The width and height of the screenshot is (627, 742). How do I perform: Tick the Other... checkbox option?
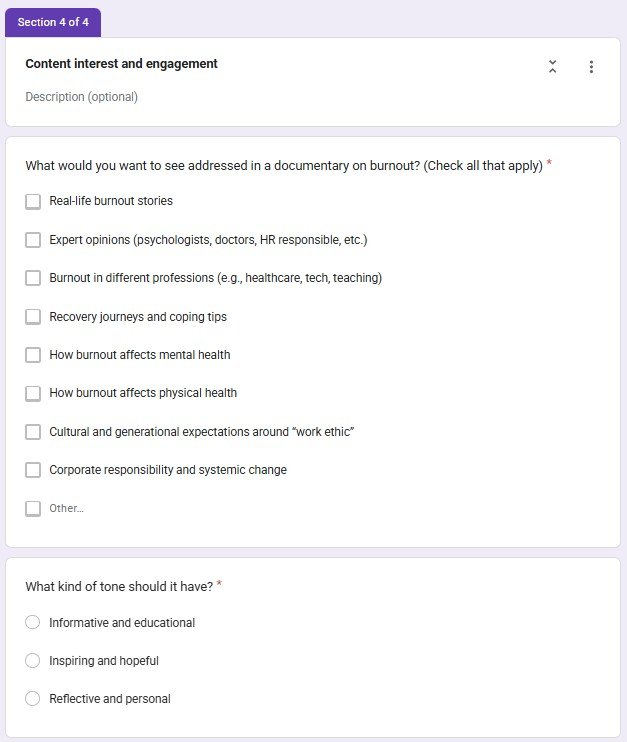tap(33, 509)
